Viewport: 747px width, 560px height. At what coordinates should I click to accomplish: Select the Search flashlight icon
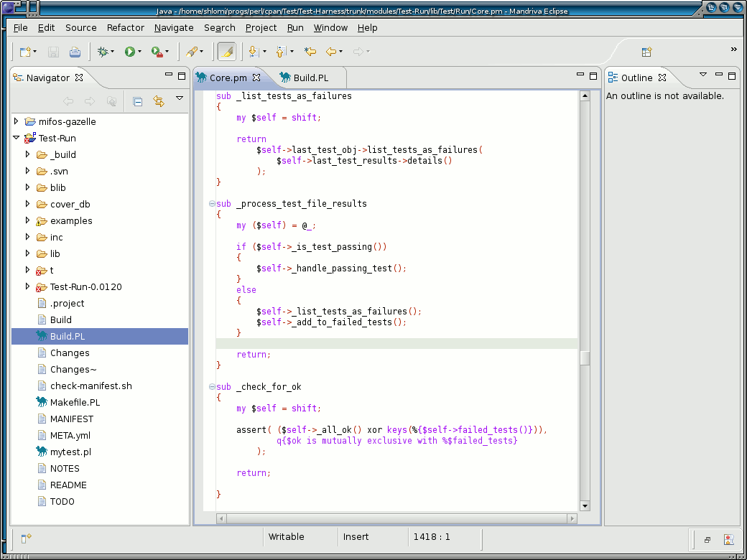(x=192, y=51)
